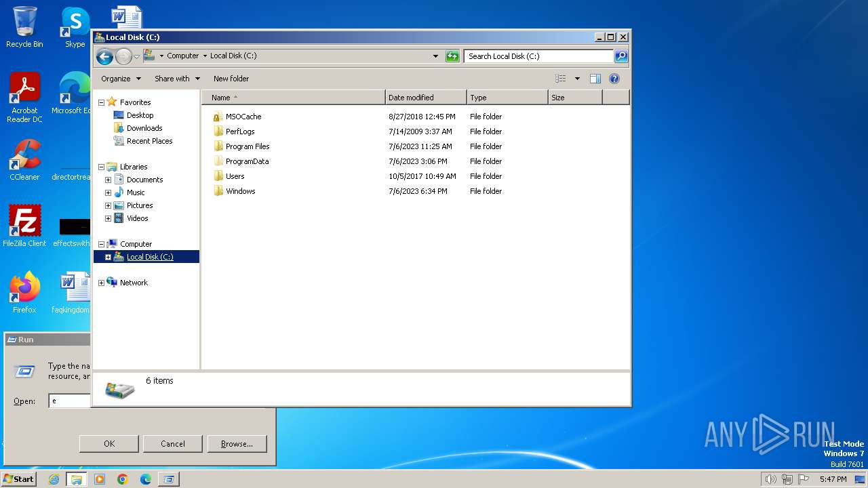Open Downloads under Favorites

(144, 128)
